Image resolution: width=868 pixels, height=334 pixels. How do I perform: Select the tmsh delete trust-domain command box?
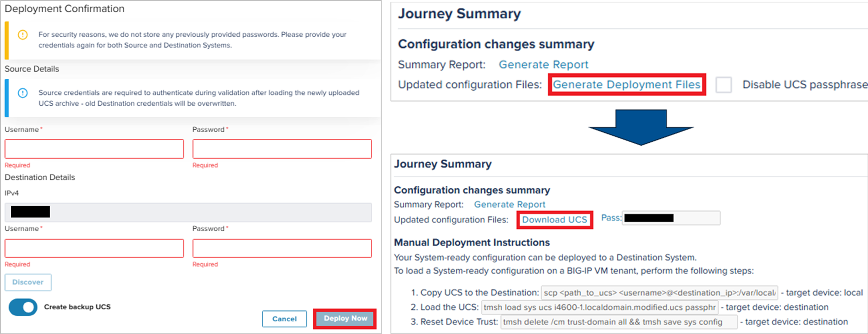(x=619, y=322)
